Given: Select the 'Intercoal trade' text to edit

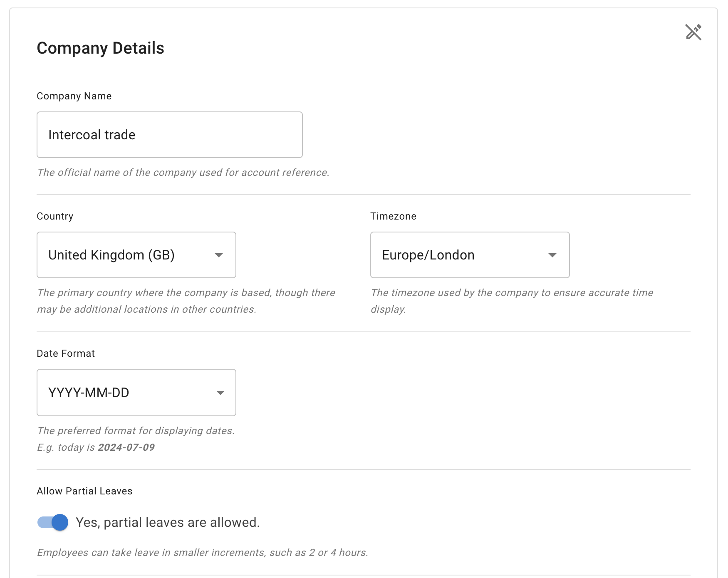Looking at the screenshot, I should 92,134.
